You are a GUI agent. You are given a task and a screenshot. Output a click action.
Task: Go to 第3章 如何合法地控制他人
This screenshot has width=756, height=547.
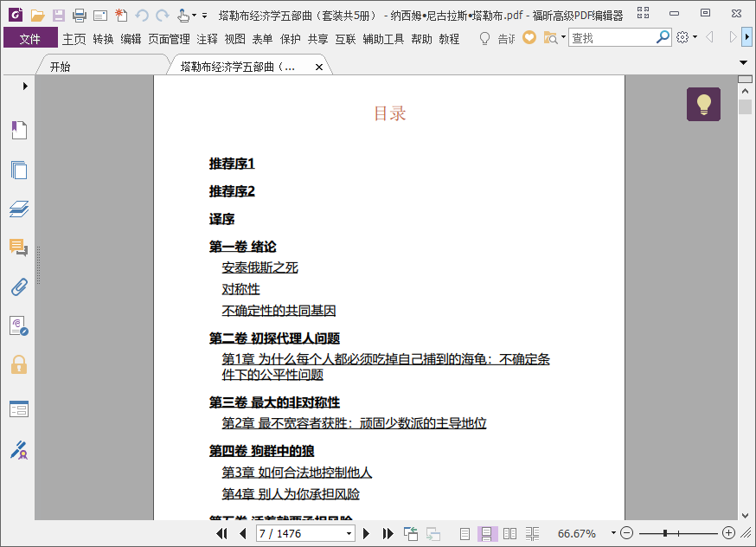pyautogui.click(x=297, y=473)
